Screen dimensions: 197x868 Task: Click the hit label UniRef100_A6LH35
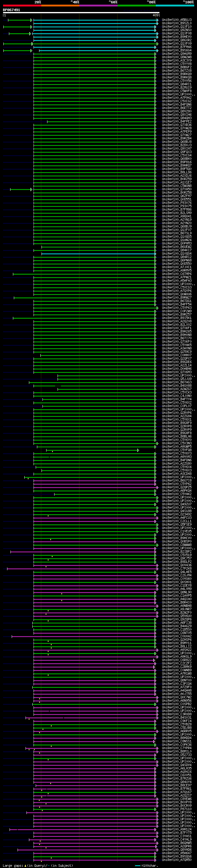tap(177, 768)
